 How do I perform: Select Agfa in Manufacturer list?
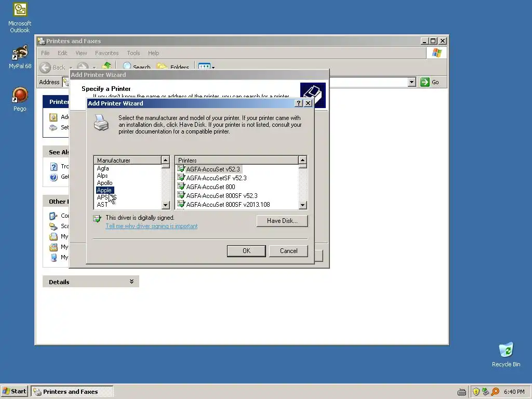pyautogui.click(x=103, y=168)
